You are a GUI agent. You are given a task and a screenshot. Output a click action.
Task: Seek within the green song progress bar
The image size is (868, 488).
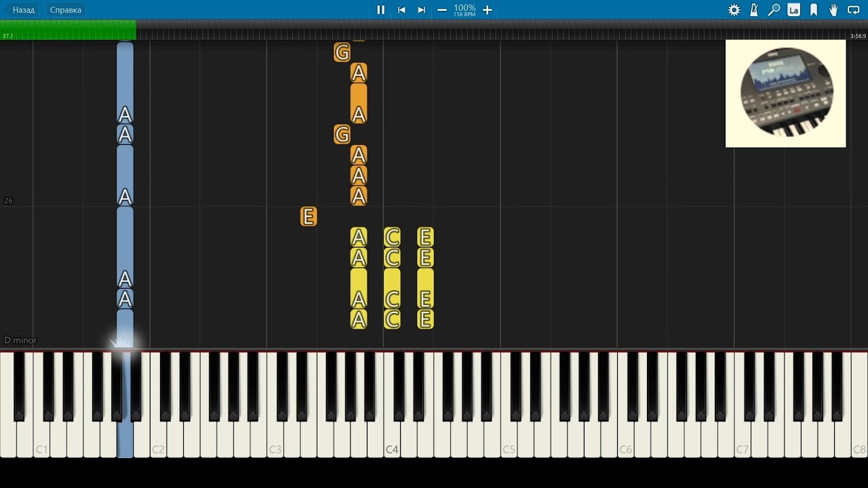click(x=68, y=30)
